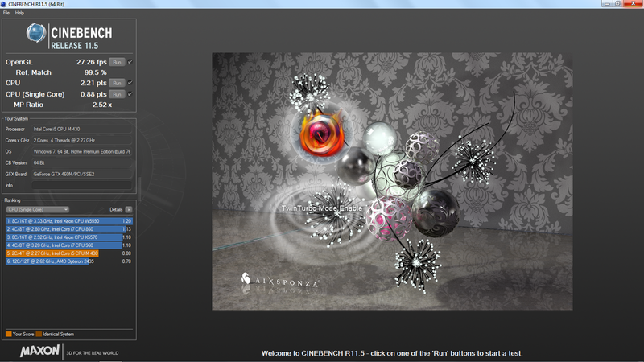
Task: Run the CPU benchmark test
Action: click(x=117, y=83)
